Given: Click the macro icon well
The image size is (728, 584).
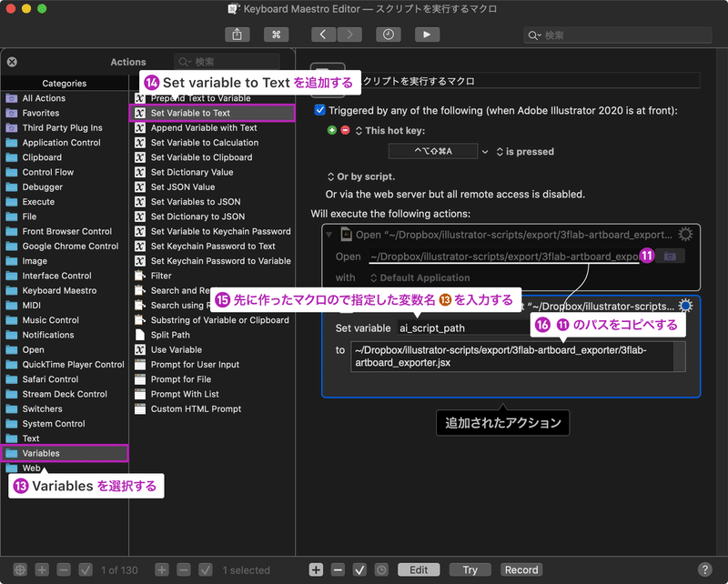Looking at the screenshot, I should pyautogui.click(x=328, y=80).
